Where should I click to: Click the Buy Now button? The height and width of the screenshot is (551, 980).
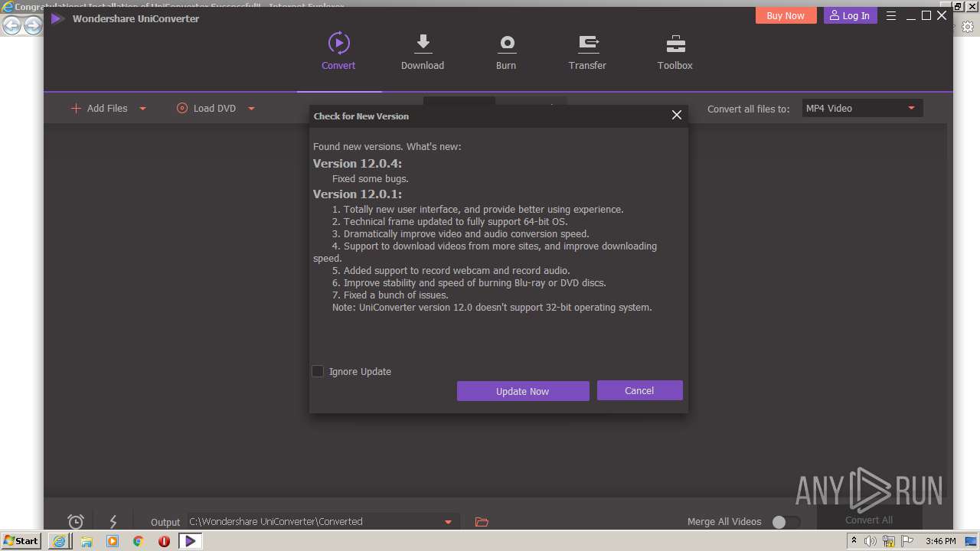786,15
